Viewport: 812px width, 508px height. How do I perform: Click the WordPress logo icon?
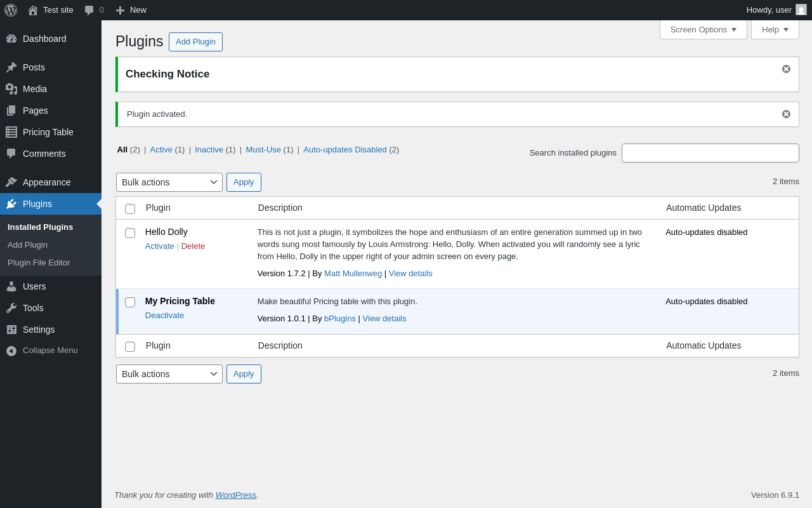pyautogui.click(x=11, y=10)
